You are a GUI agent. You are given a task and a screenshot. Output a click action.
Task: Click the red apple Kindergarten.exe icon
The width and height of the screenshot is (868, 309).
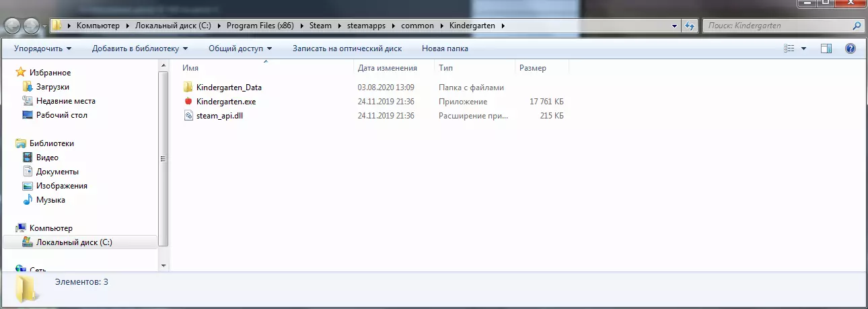pyautogui.click(x=188, y=102)
